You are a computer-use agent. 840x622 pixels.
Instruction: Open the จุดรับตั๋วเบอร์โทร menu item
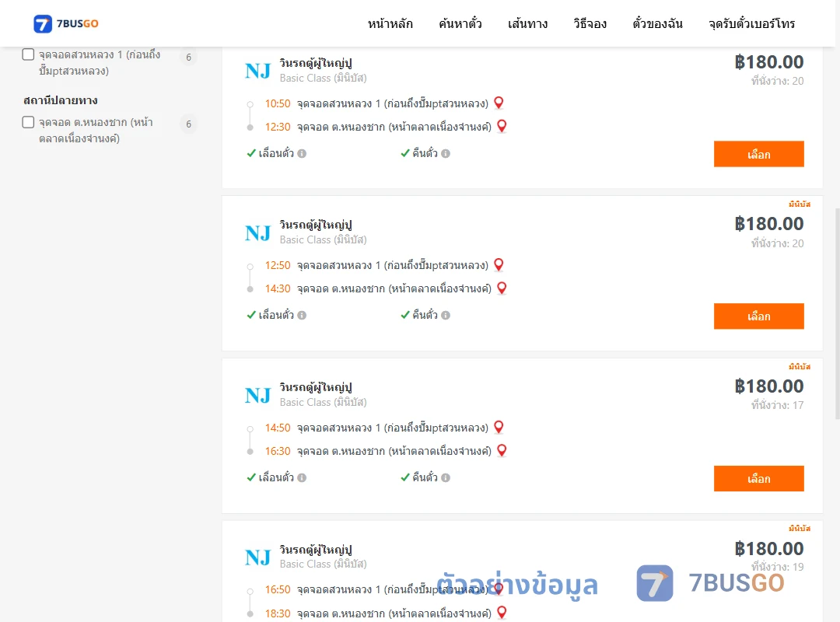point(751,23)
